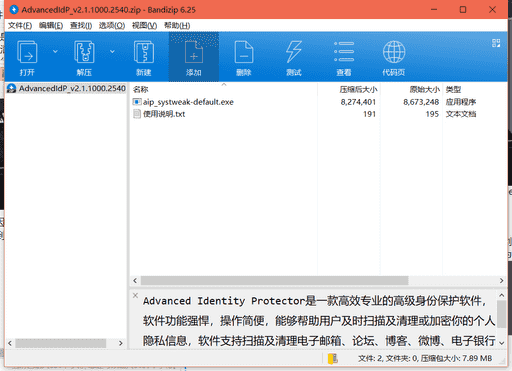Screen dimensions: 512x371
Task: Open the Help (帮助) menu
Action: click(x=177, y=26)
